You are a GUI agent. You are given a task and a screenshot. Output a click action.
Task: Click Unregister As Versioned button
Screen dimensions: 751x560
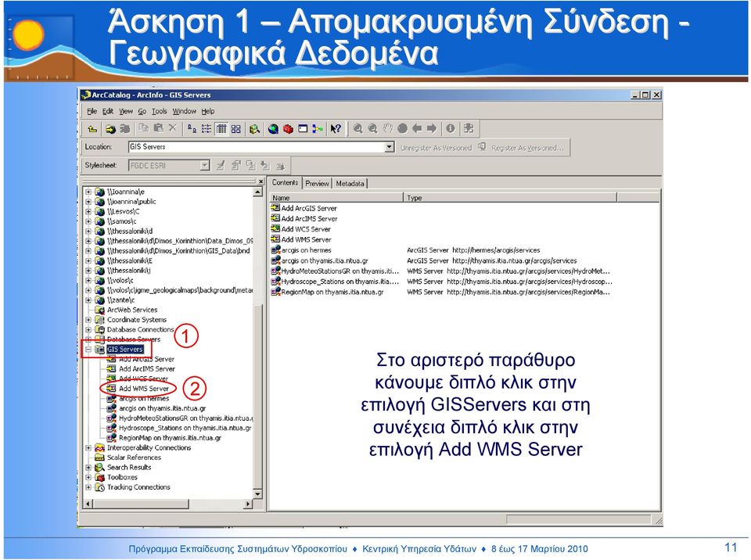point(436,148)
